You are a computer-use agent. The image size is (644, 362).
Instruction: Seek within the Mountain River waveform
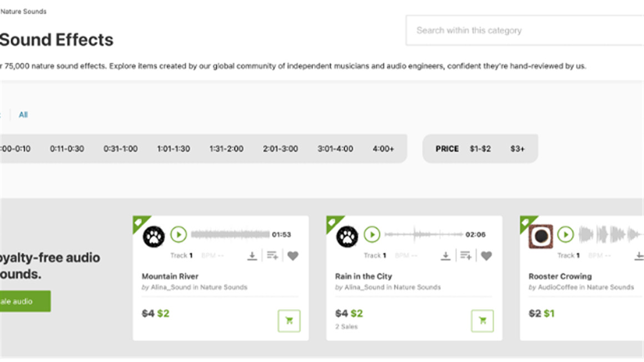pos(230,235)
